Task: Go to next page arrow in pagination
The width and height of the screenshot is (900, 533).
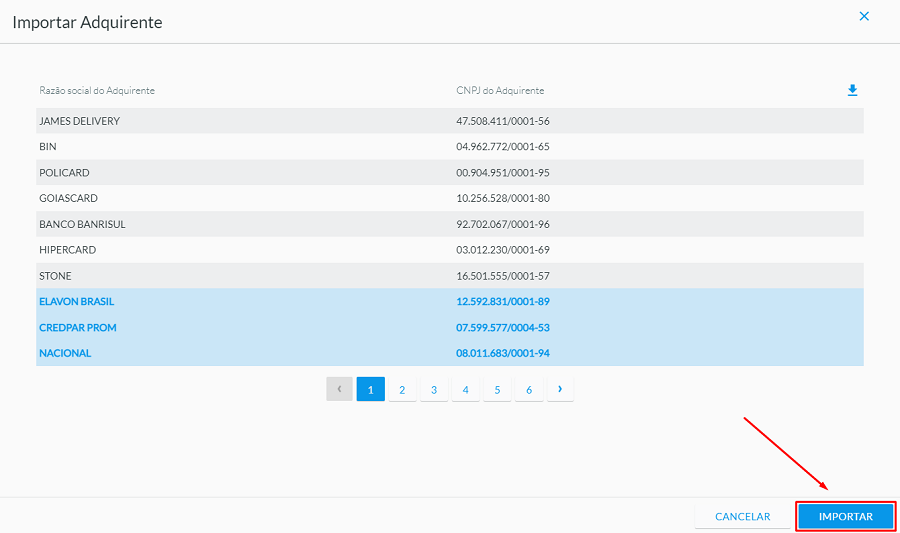Action: pos(560,389)
